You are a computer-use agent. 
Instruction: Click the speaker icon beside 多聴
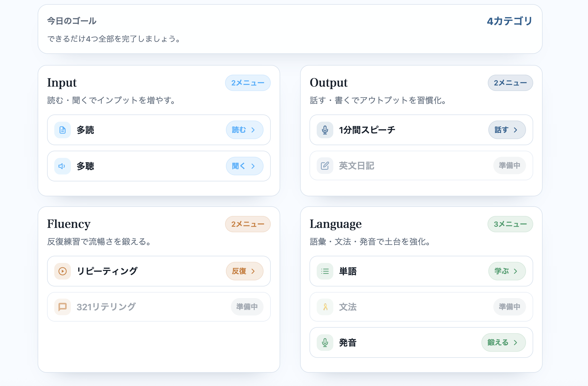pyautogui.click(x=62, y=166)
